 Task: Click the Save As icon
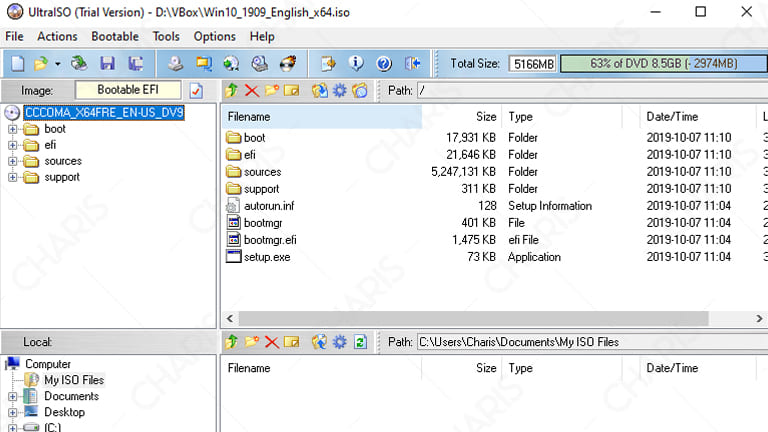136,63
